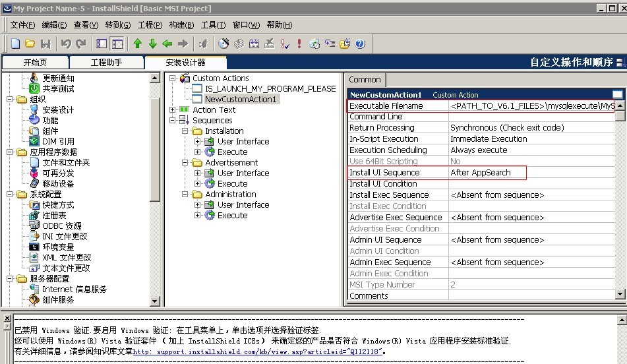Select IS_LAUNCH_MY_PROGRAM_PLEASE custom action

[270, 89]
